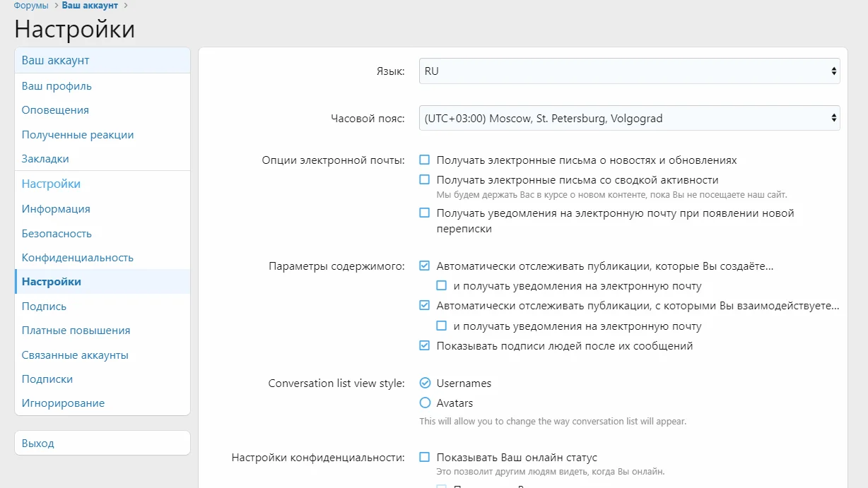Click the Форумы breadcrumb link
The height and width of the screenshot is (488, 868).
click(31, 6)
